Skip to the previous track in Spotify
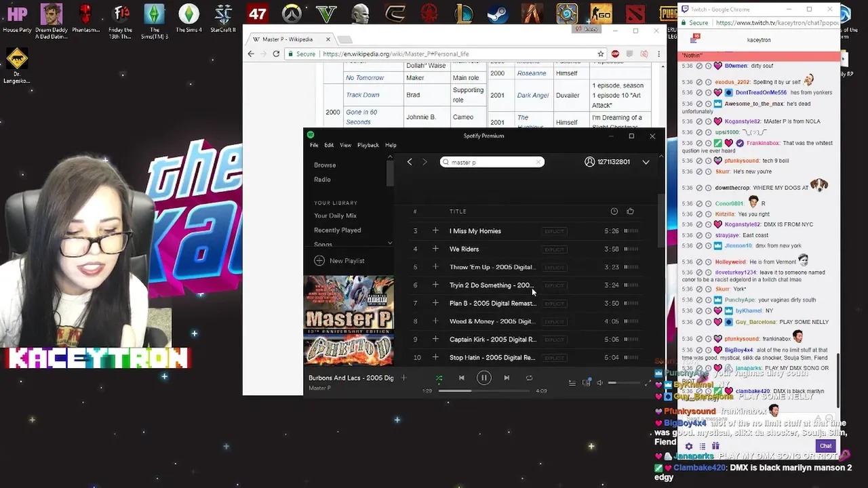 [462, 378]
